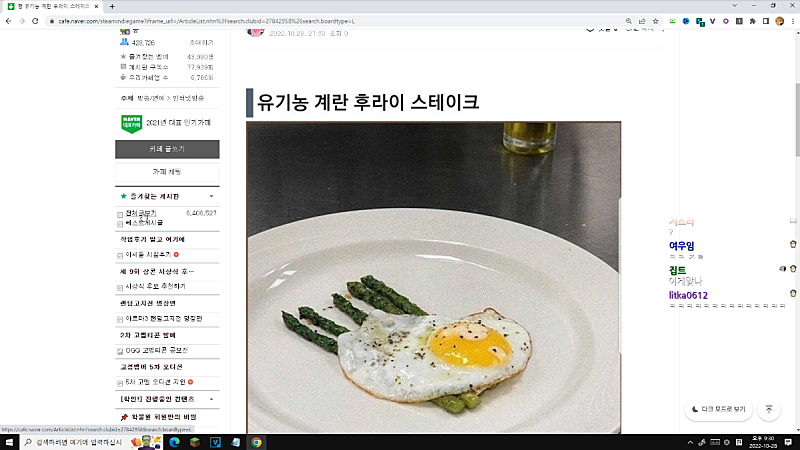Open the 전체글보기 board link

tap(141, 213)
